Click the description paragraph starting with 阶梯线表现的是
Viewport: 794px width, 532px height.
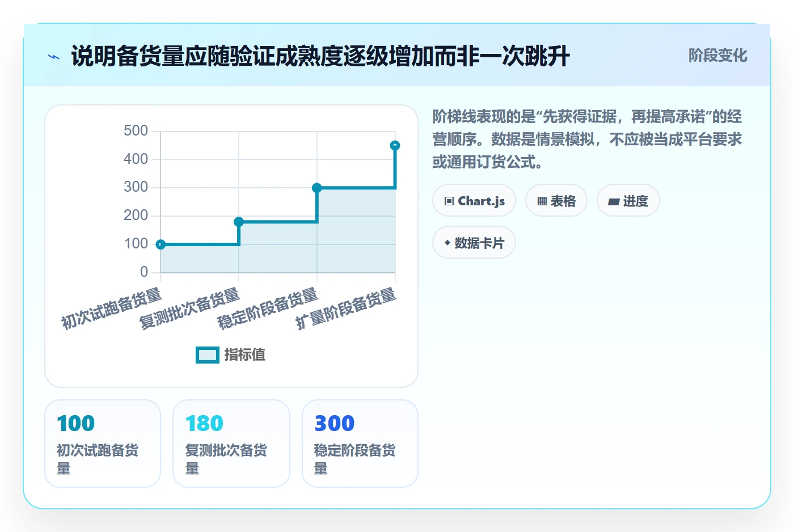tap(588, 140)
